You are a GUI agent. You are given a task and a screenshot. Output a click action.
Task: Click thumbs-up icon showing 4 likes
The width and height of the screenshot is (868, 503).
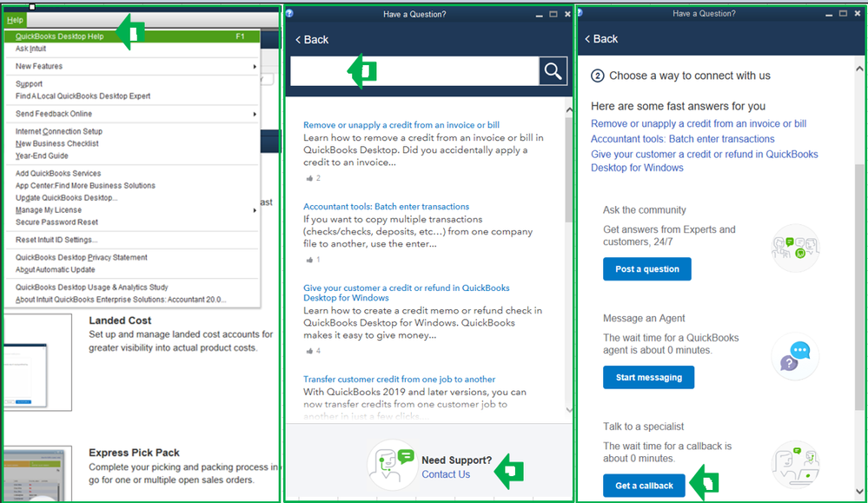[309, 351]
